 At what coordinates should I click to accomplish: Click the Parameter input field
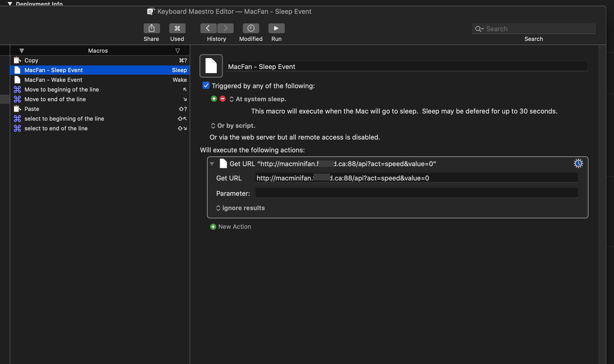[417, 193]
